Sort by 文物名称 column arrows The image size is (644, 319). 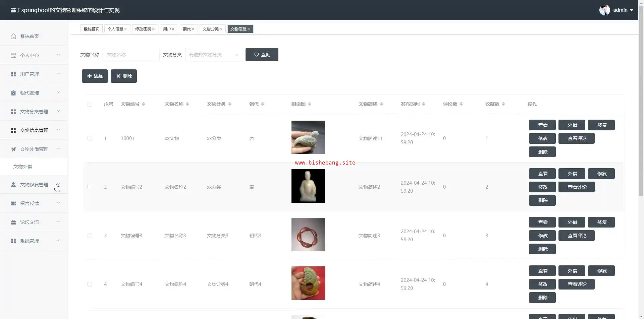(x=187, y=104)
